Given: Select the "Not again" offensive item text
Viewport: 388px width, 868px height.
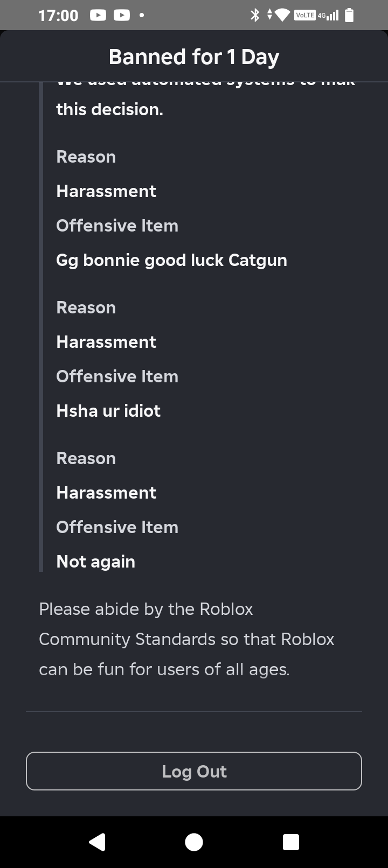Looking at the screenshot, I should pyautogui.click(x=96, y=562).
